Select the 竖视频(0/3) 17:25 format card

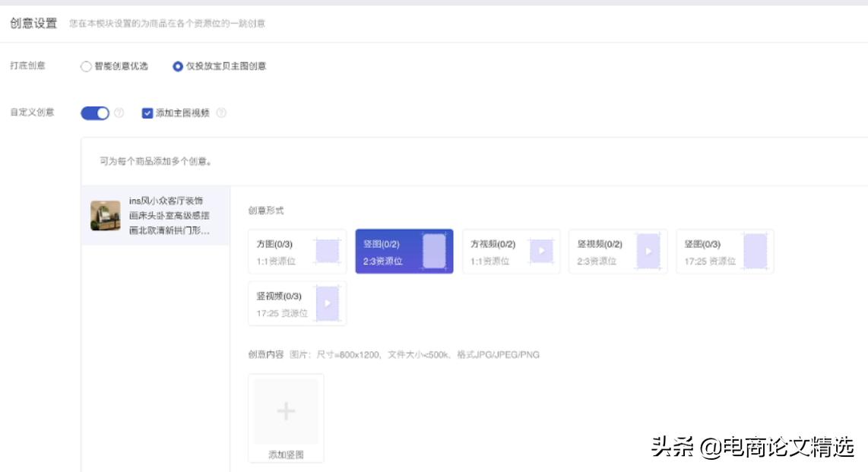coord(296,303)
